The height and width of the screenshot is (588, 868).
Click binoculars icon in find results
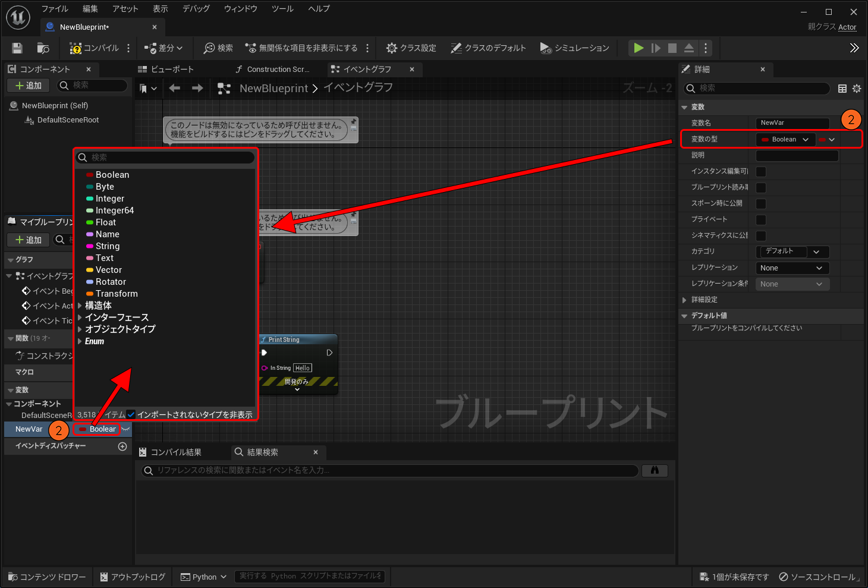coord(655,470)
